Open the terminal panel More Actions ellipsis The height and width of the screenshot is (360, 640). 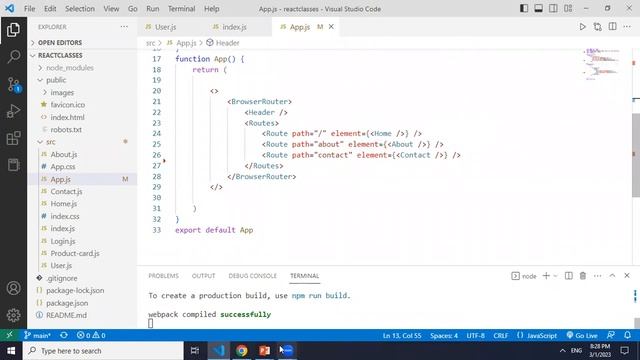(598, 276)
